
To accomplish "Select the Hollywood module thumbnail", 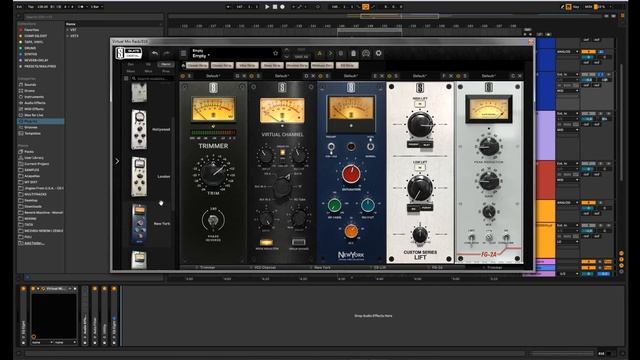I will (139, 130).
